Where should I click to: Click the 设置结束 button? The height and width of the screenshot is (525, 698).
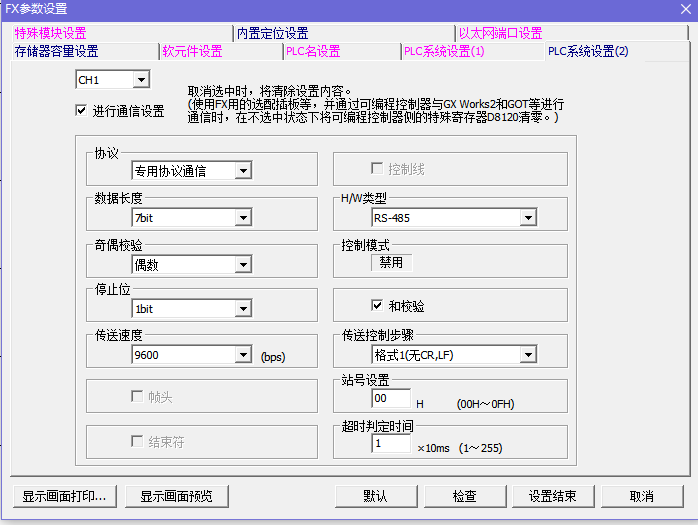pyautogui.click(x=554, y=496)
